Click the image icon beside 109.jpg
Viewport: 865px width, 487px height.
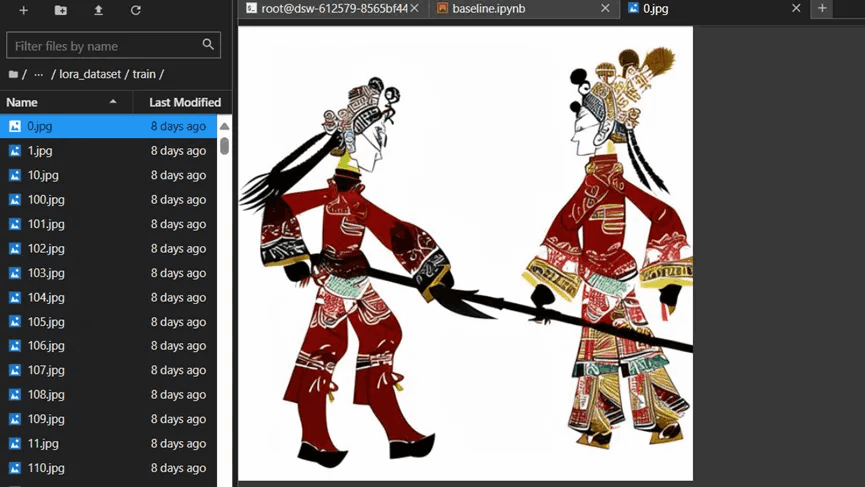click(15, 419)
